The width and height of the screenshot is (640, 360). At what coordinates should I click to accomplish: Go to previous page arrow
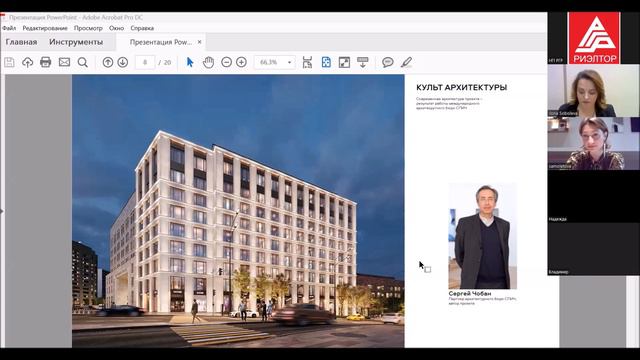[x=108, y=62]
